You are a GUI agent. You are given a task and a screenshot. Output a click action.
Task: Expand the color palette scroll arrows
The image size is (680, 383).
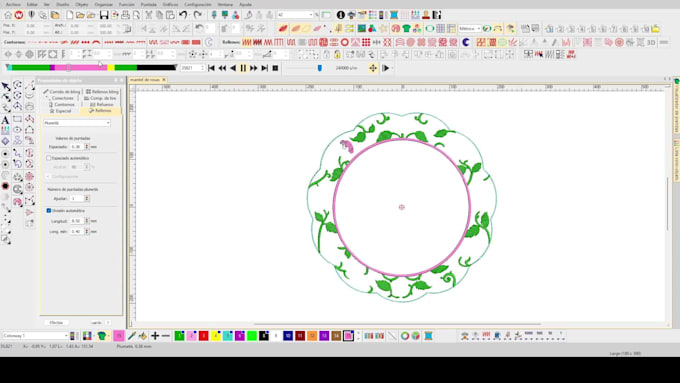(x=358, y=336)
